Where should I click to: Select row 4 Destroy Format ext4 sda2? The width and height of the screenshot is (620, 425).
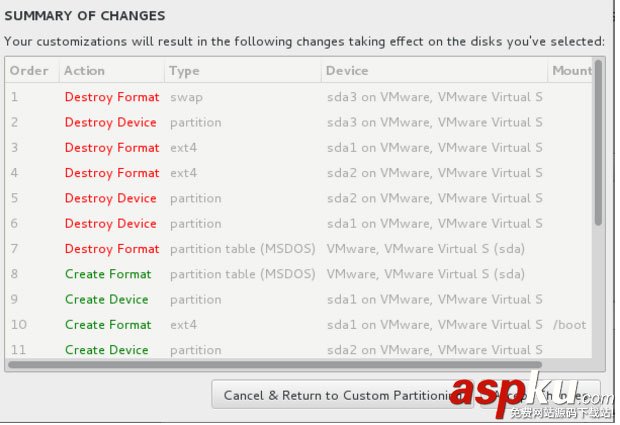click(111, 173)
